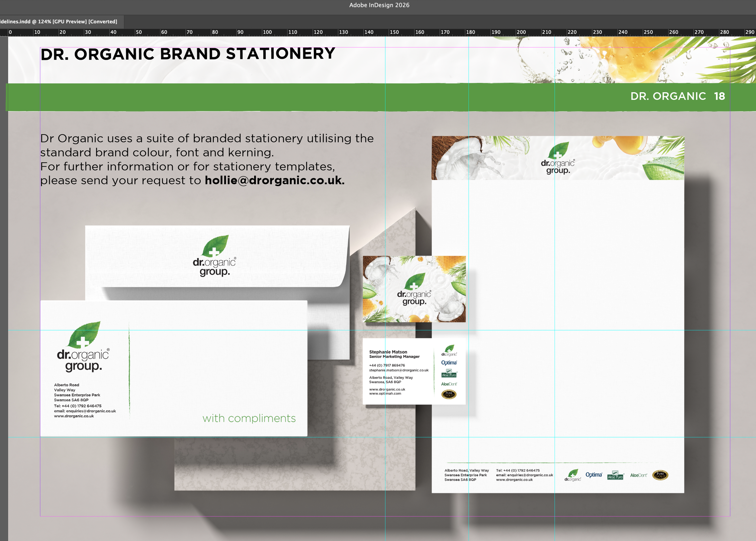Select the small dr.organic logo on the business card
Screen dimensions: 756x541
(449, 350)
